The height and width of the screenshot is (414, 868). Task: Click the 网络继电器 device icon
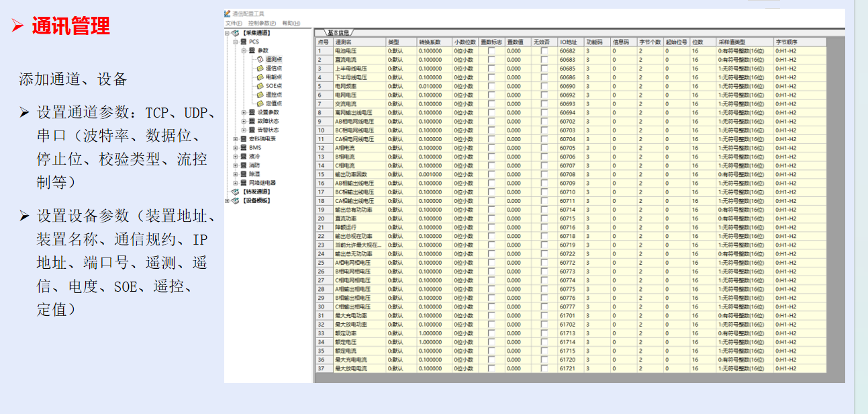[243, 182]
